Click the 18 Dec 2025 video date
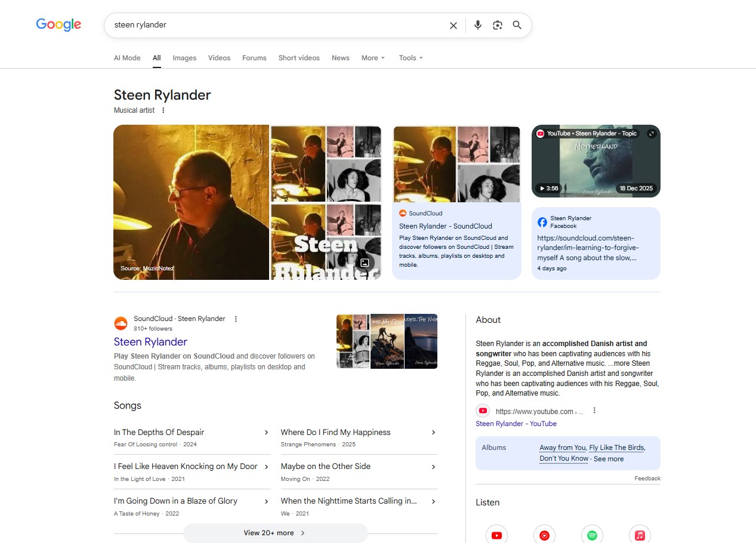Screen dimensions: 756x543 point(636,189)
